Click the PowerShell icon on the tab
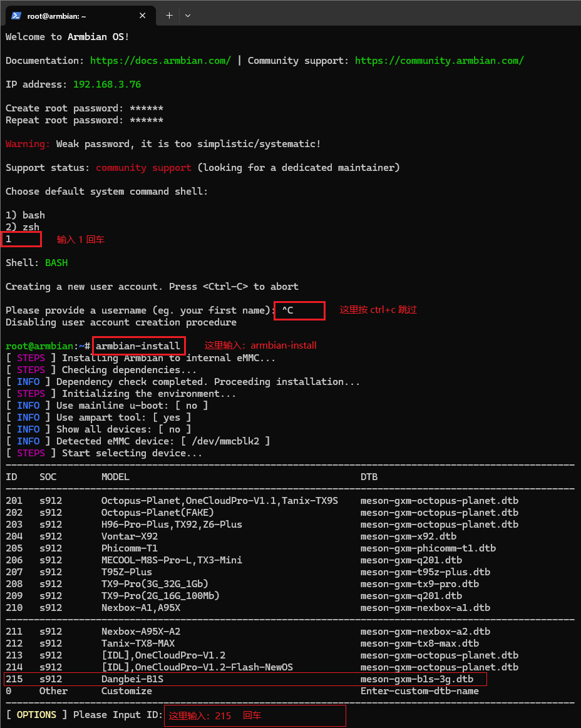The width and height of the screenshot is (581, 728). (16, 16)
